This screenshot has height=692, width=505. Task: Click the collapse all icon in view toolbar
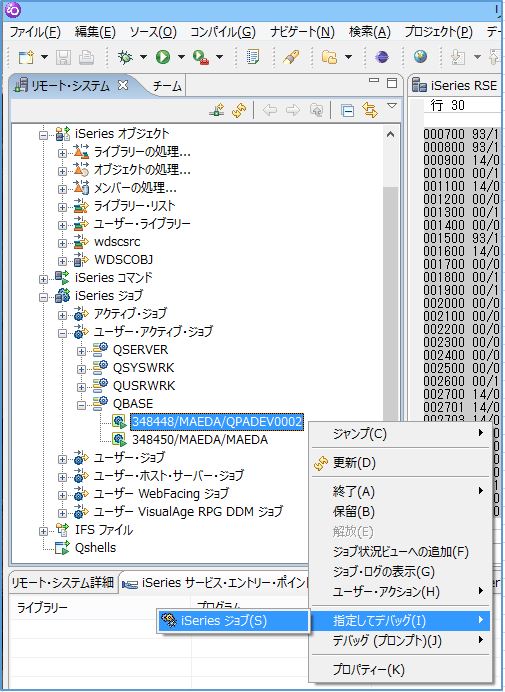point(347,110)
